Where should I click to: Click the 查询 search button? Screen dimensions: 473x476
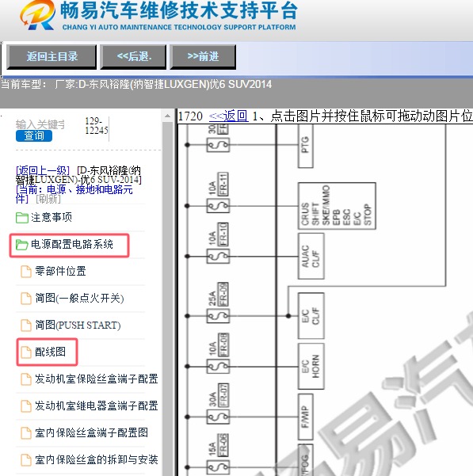pyautogui.click(x=34, y=135)
